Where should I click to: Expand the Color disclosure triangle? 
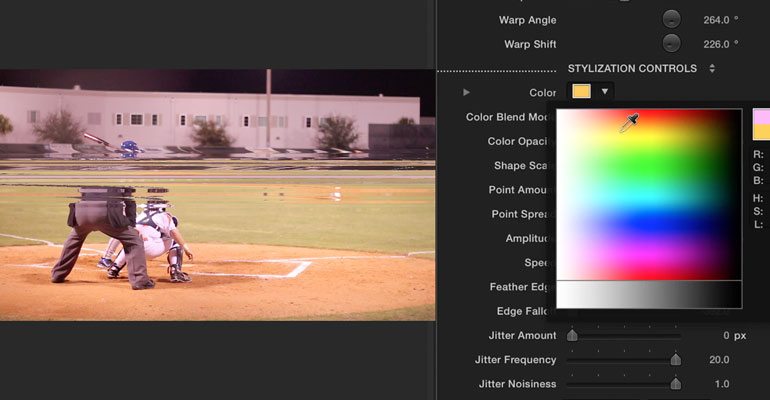click(x=466, y=92)
